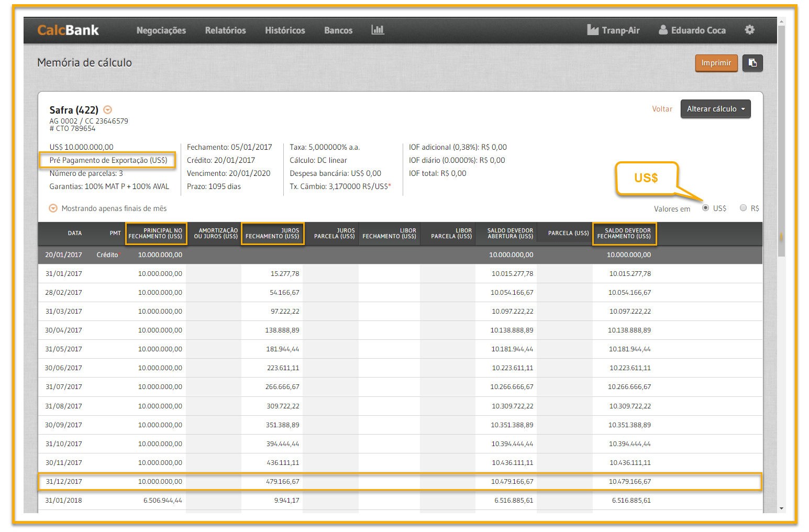The width and height of the screenshot is (809, 532).
Task: Click the scrollbar down arrow
Action: (781, 508)
